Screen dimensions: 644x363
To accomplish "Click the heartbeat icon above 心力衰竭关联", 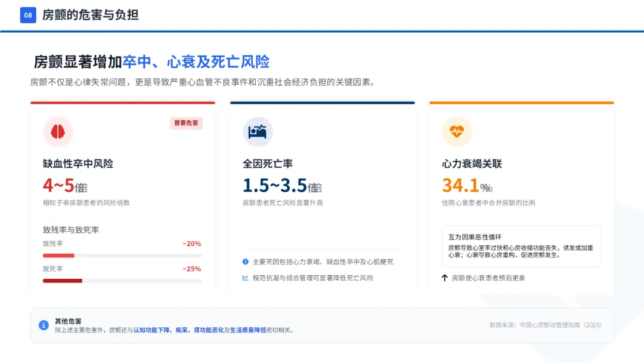I will tap(457, 131).
